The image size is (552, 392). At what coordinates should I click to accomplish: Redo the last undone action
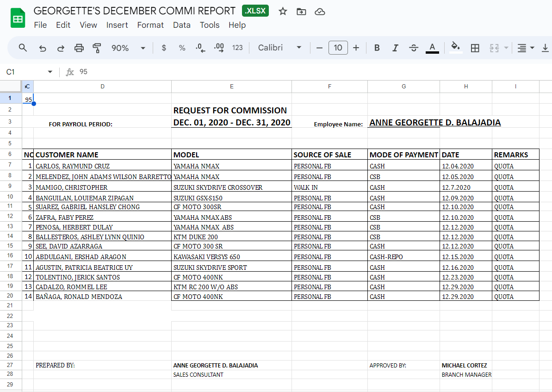pos(61,48)
